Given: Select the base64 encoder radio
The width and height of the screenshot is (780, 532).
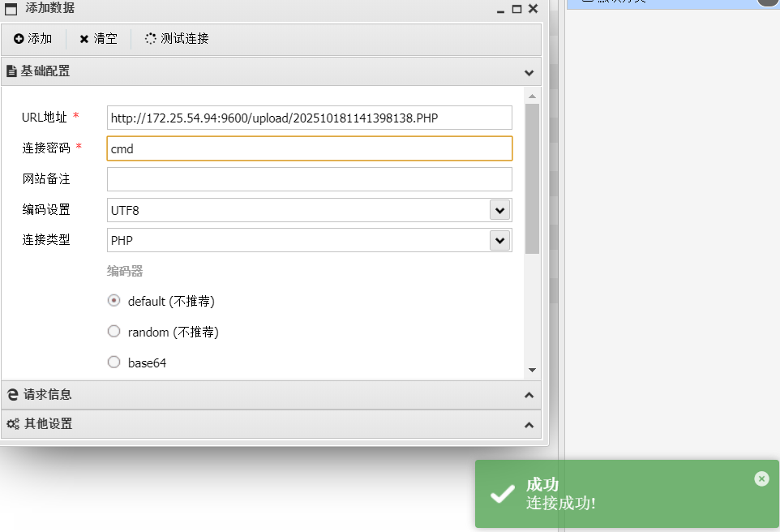Looking at the screenshot, I should point(114,362).
